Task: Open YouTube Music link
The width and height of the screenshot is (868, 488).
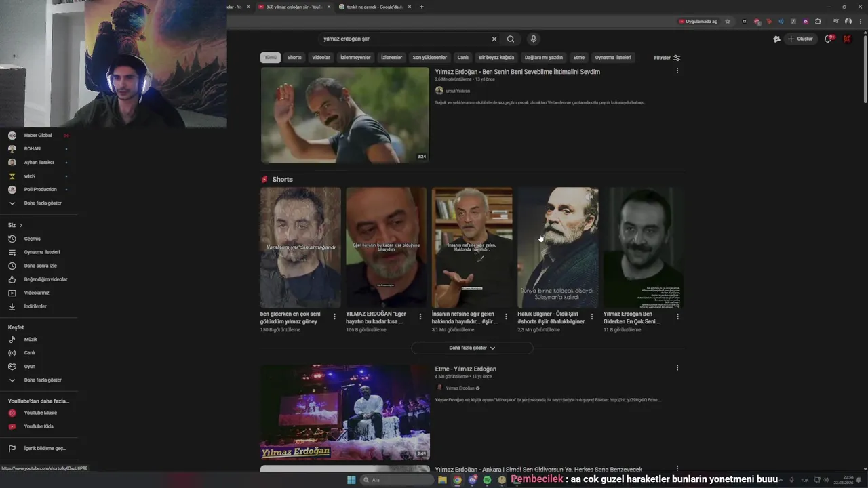Action: point(38,413)
